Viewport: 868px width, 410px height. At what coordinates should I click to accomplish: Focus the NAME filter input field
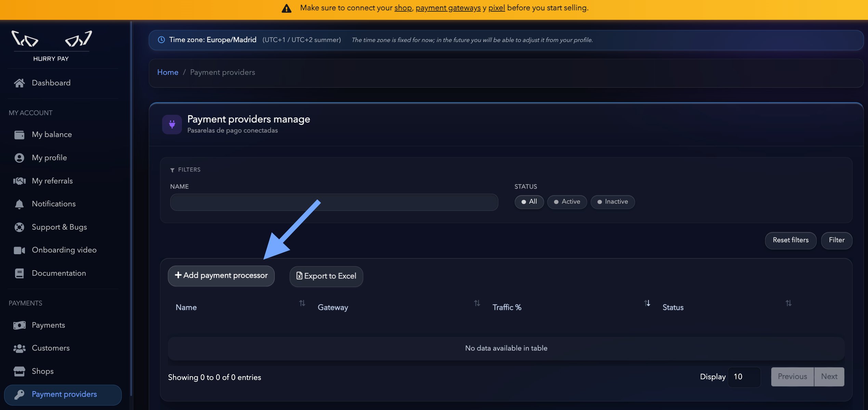(334, 202)
